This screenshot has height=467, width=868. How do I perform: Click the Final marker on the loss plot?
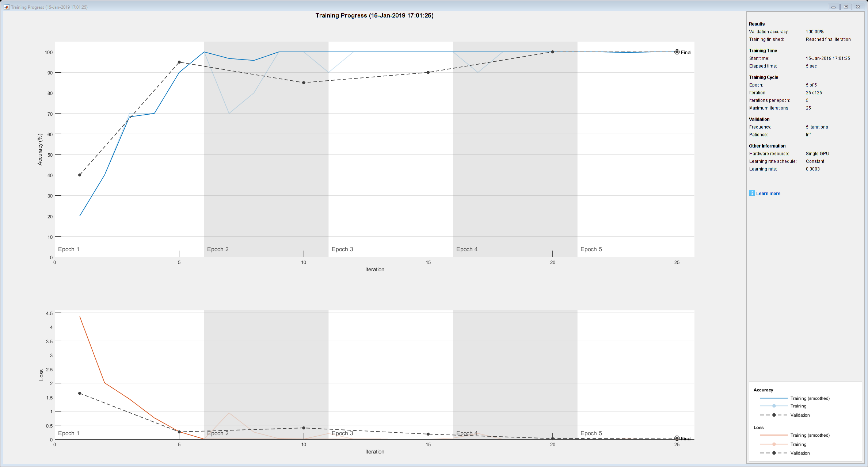coord(677,438)
